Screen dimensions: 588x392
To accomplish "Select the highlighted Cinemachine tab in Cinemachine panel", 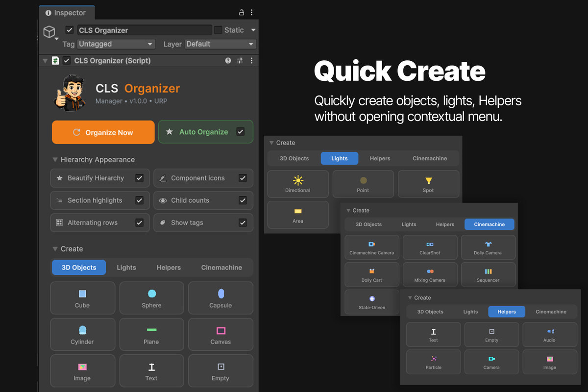I will (490, 224).
